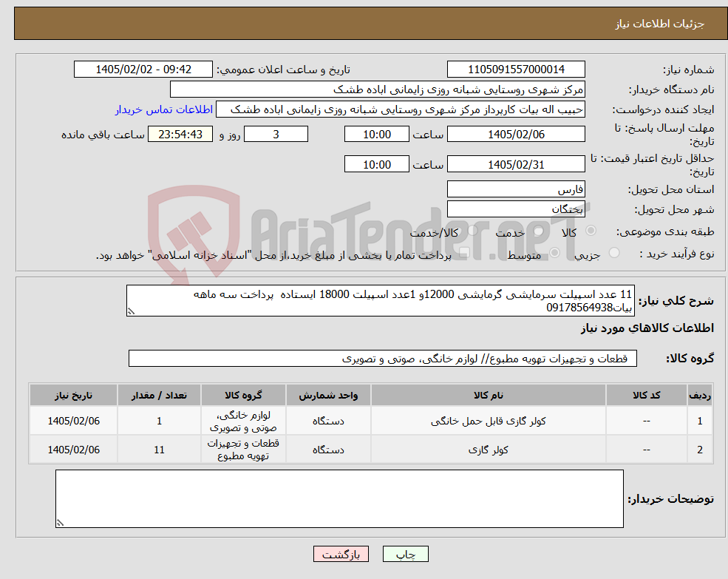The height and width of the screenshot is (579, 728).
Task: Click the remaining days field showing 3
Action: point(276,135)
